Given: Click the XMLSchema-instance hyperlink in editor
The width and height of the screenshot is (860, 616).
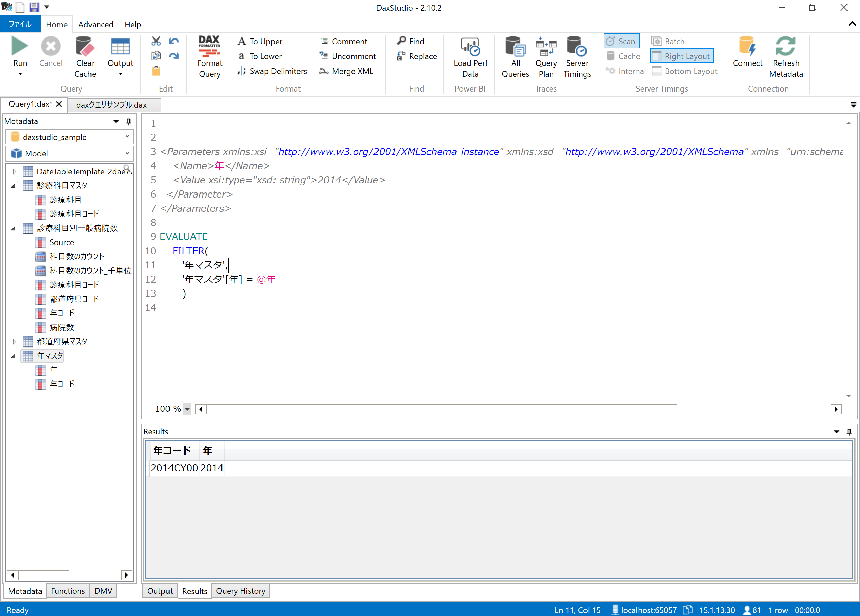Looking at the screenshot, I should (388, 151).
